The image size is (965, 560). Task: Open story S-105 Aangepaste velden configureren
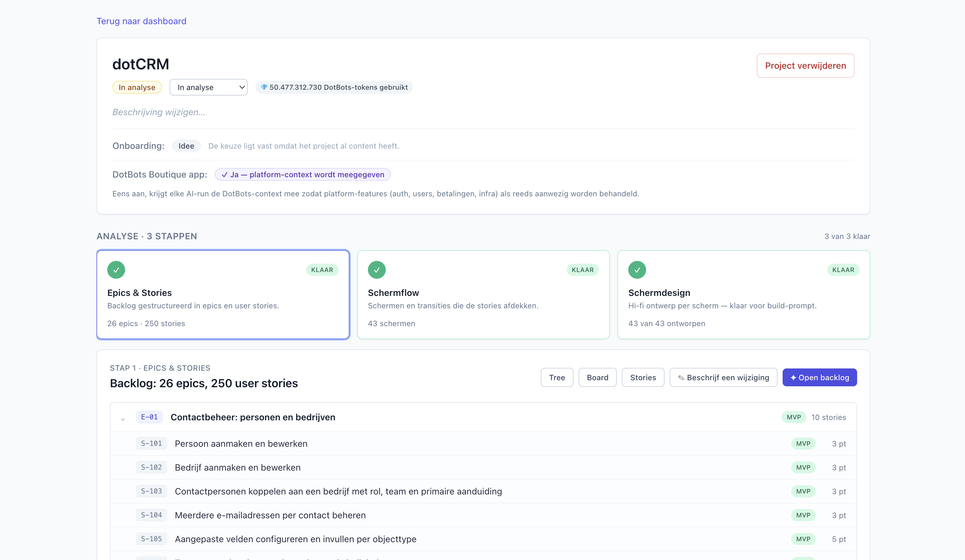(483, 539)
